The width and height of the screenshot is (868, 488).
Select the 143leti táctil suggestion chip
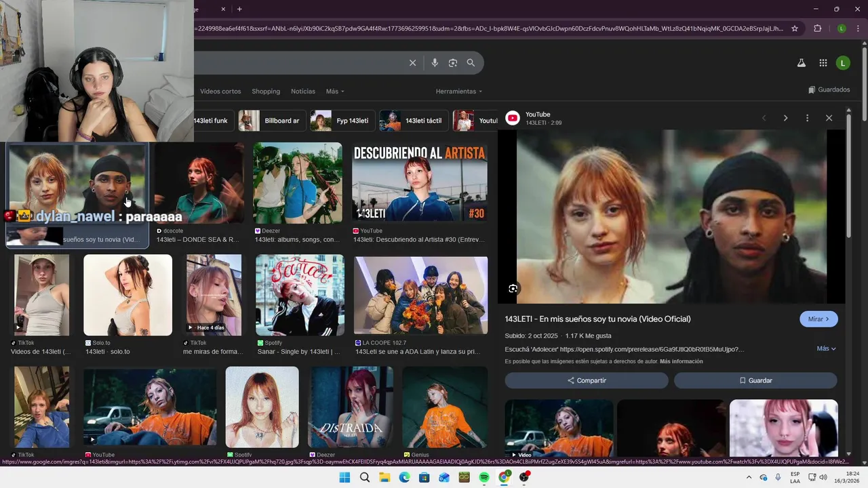tap(414, 121)
